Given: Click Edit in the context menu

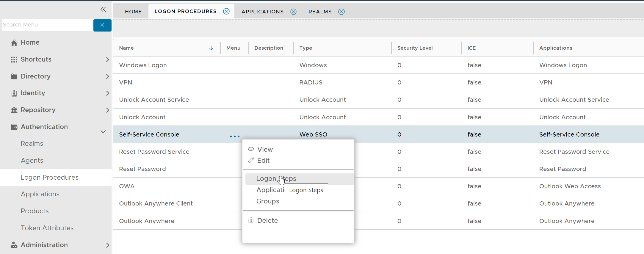Looking at the screenshot, I should 263,160.
